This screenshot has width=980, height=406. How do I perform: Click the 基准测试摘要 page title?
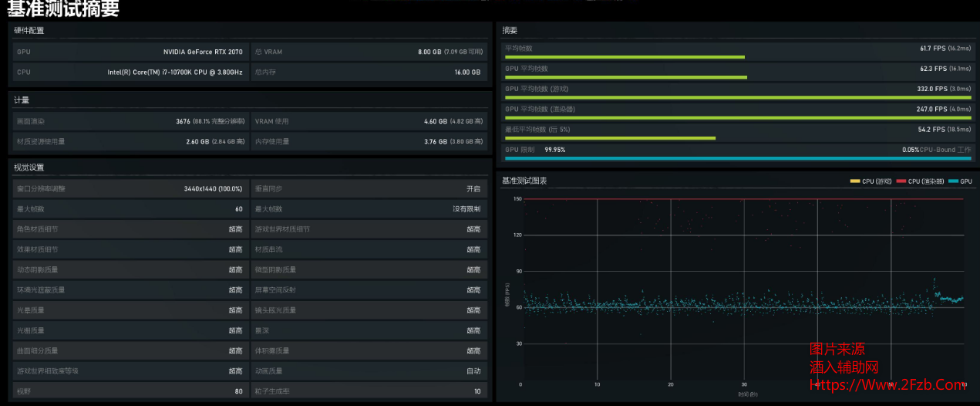pos(63,9)
